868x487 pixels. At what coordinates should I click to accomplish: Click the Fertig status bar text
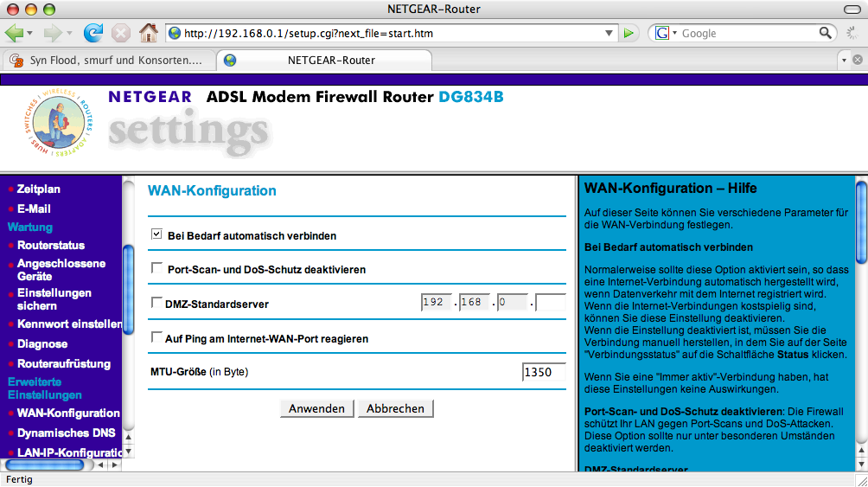pos(19,479)
